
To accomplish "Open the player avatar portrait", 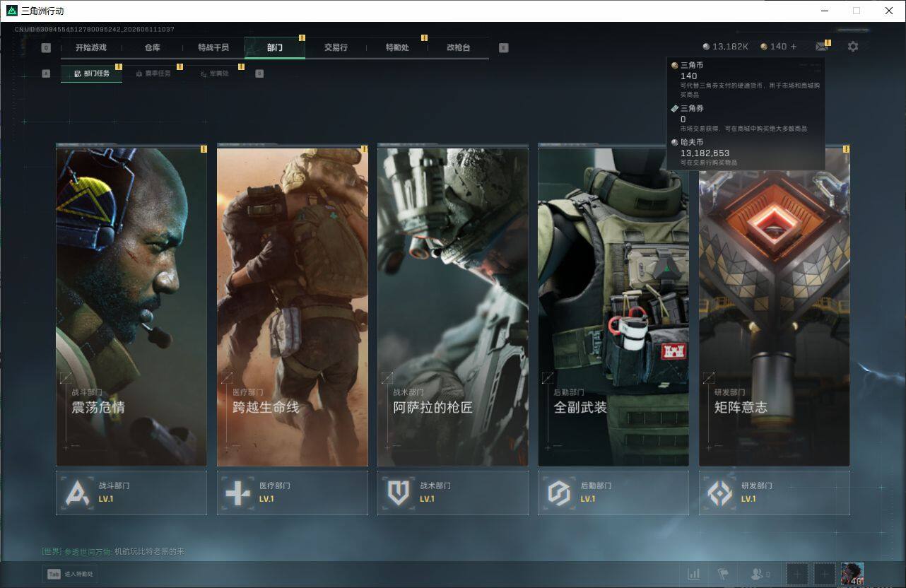I will (x=852, y=574).
